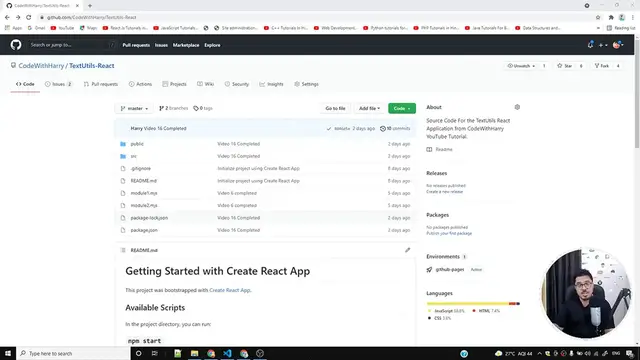
Task: Star the TextUtils-React repository
Action: tap(565, 66)
